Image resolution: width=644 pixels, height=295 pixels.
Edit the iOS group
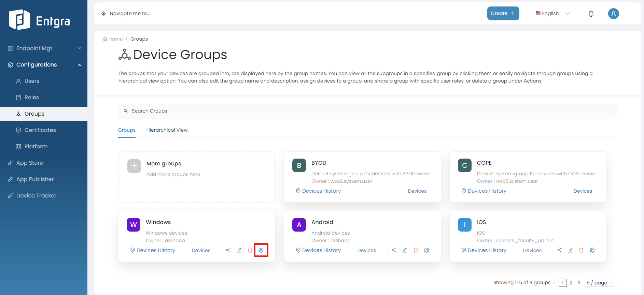571,250
